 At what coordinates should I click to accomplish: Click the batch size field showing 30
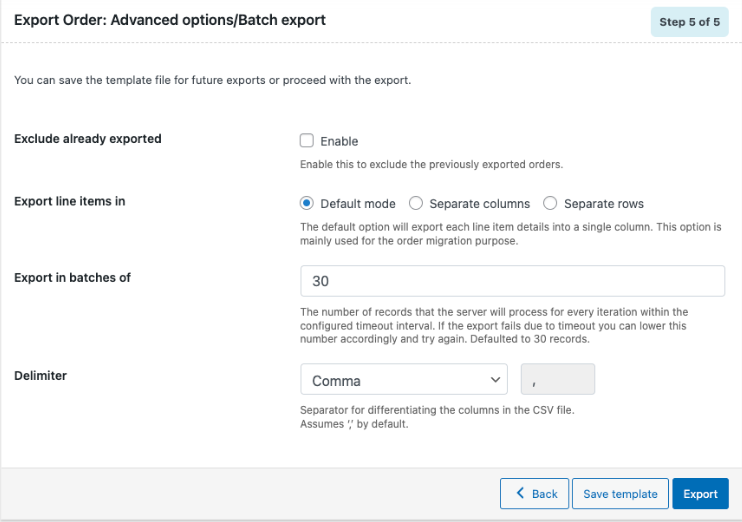pyautogui.click(x=512, y=281)
